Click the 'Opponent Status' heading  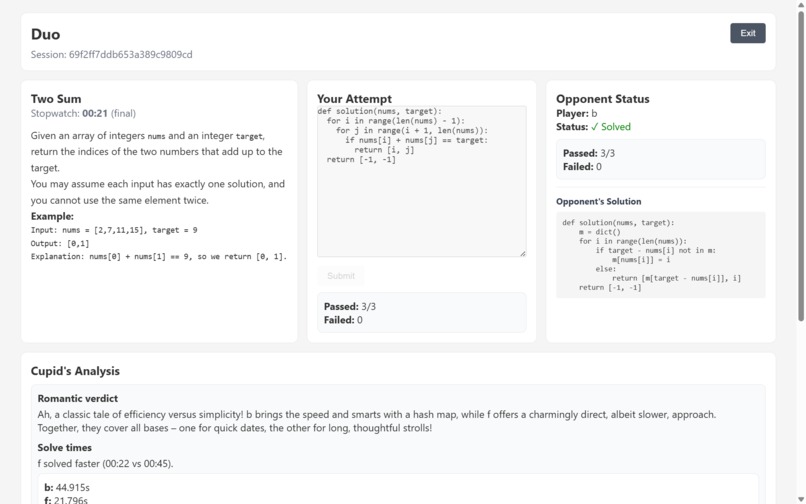(602, 99)
